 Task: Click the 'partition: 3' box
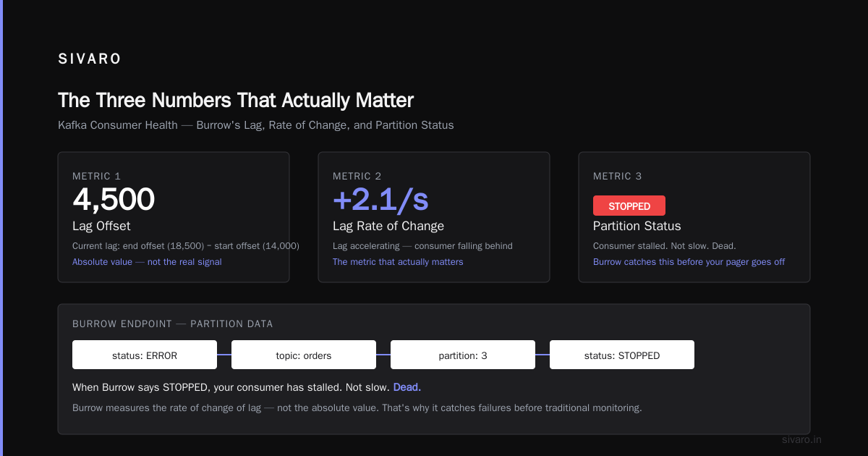pos(463,355)
